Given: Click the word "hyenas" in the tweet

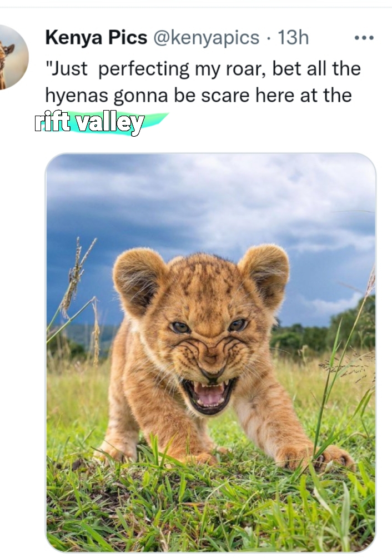Looking at the screenshot, I should point(77,96).
